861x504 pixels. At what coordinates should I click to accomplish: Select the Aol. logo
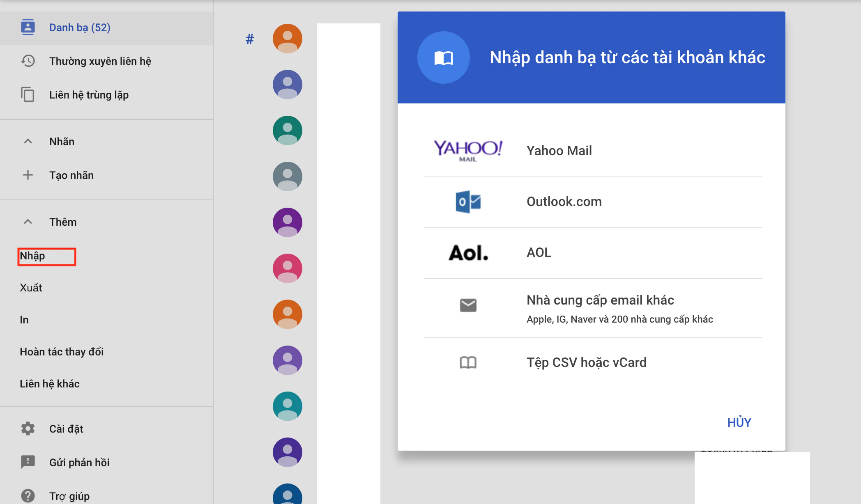pyautogui.click(x=468, y=253)
